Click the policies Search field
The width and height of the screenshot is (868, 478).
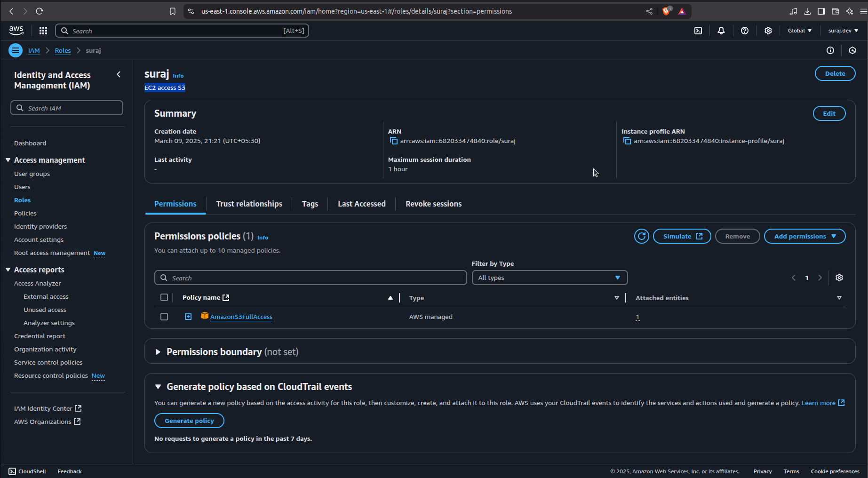pyautogui.click(x=311, y=278)
